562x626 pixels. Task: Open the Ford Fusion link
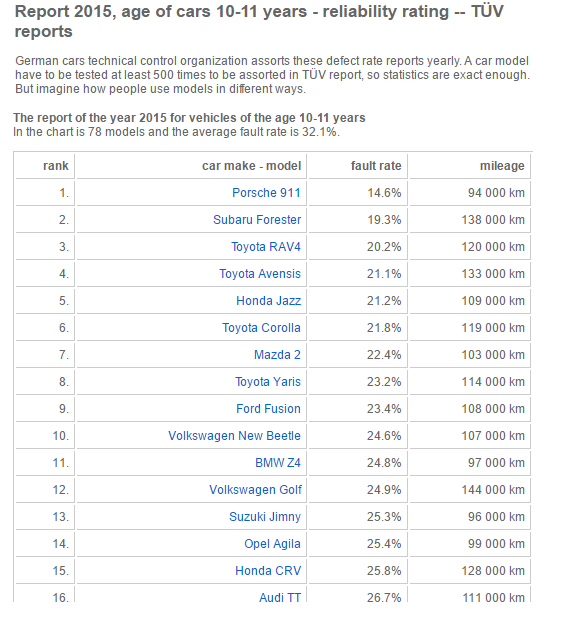coord(268,409)
